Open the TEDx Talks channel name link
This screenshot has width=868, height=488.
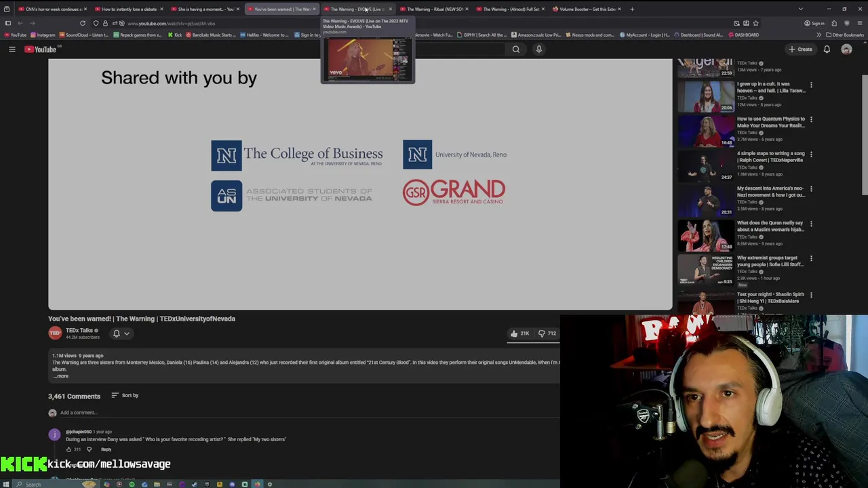coord(79,330)
